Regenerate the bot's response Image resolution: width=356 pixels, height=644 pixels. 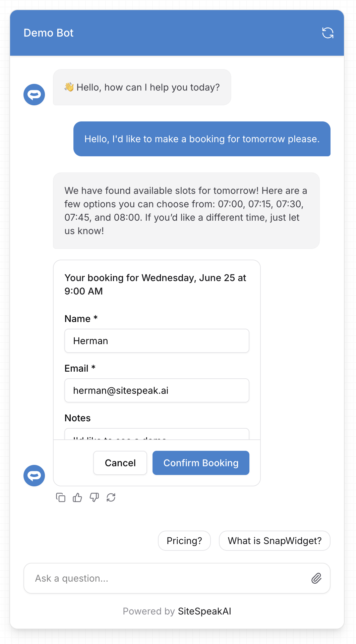click(111, 497)
